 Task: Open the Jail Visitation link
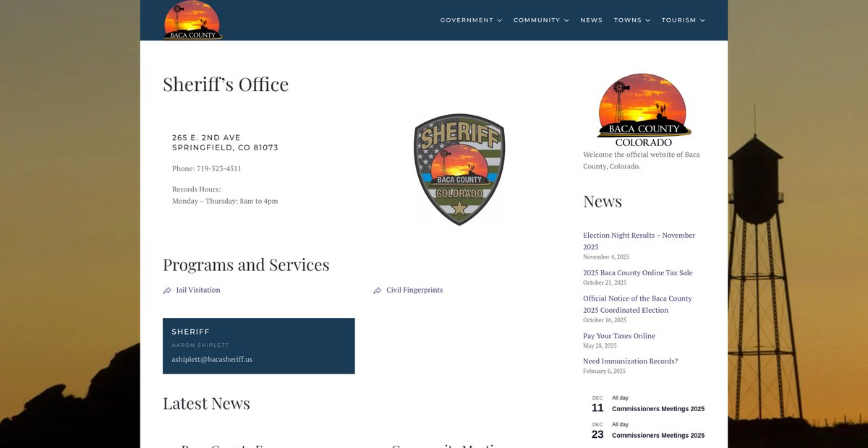click(198, 290)
